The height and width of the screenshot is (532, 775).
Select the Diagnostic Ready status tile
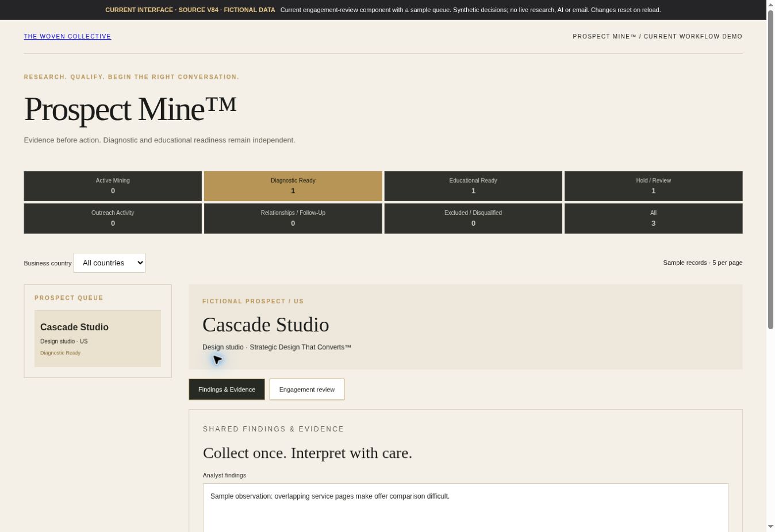(x=293, y=186)
